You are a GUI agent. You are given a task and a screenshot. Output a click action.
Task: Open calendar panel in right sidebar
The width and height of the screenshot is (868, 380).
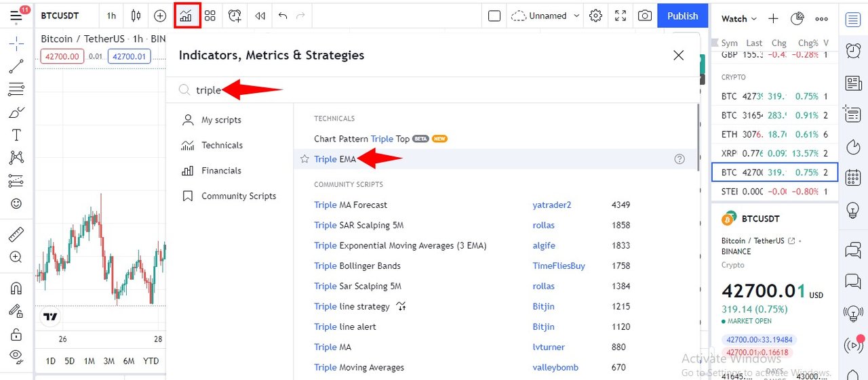853,179
